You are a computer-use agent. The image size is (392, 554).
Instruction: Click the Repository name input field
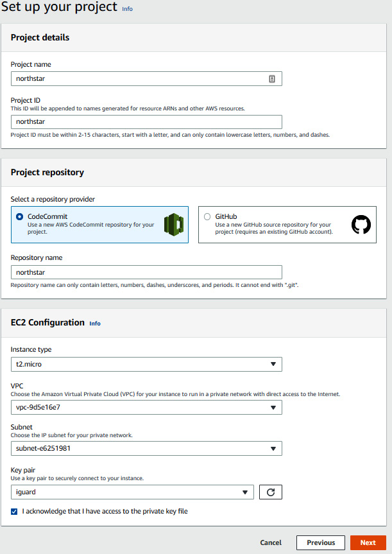click(146, 272)
